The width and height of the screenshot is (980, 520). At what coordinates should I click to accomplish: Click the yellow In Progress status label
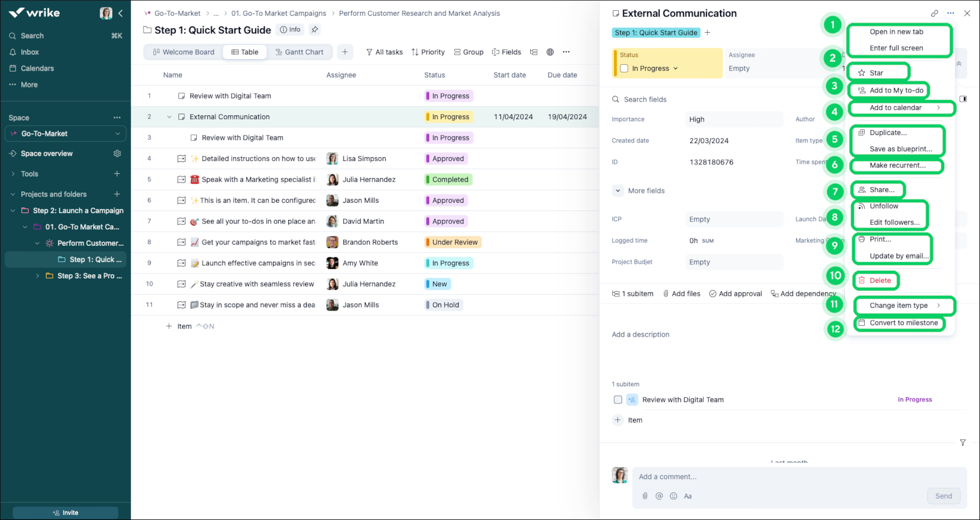tap(448, 116)
